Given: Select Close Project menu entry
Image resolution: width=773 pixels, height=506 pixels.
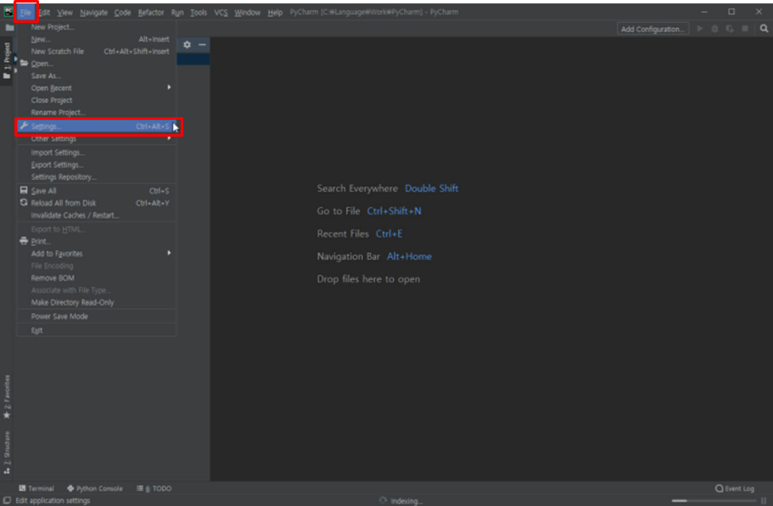Looking at the screenshot, I should pyautogui.click(x=97, y=100).
